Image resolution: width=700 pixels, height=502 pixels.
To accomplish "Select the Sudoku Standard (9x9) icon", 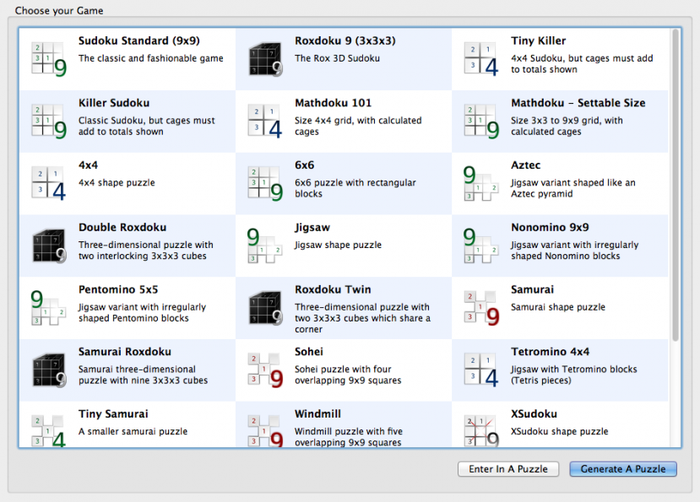I will tap(48, 59).
